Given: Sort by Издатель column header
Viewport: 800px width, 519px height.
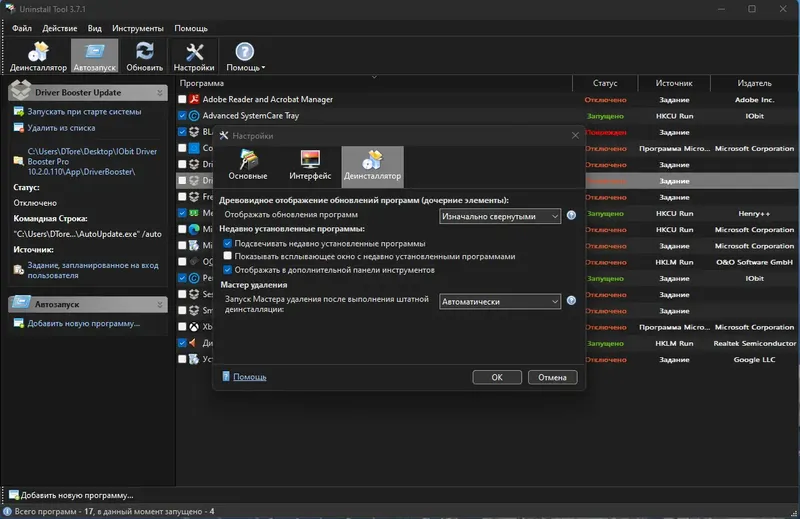Looking at the screenshot, I should pos(755,83).
